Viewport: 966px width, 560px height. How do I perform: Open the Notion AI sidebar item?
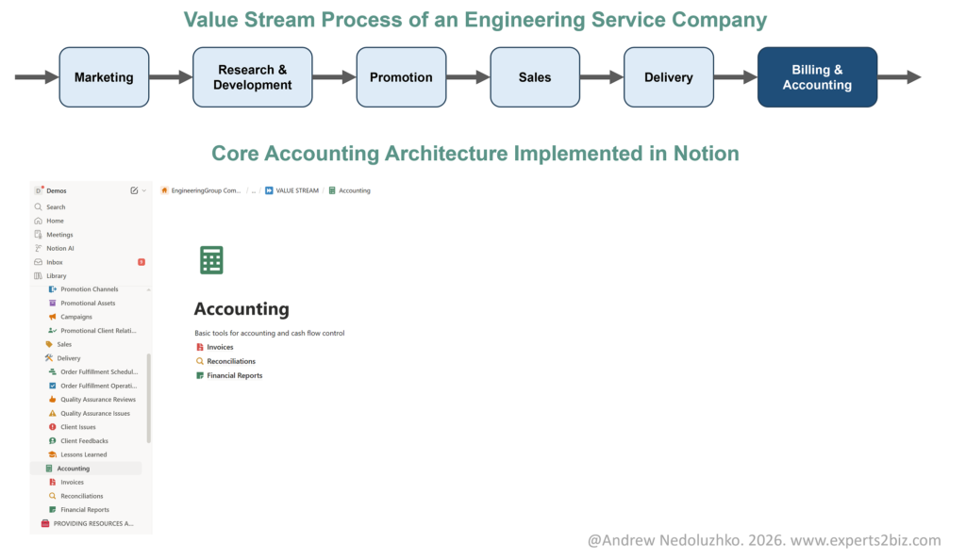point(59,248)
